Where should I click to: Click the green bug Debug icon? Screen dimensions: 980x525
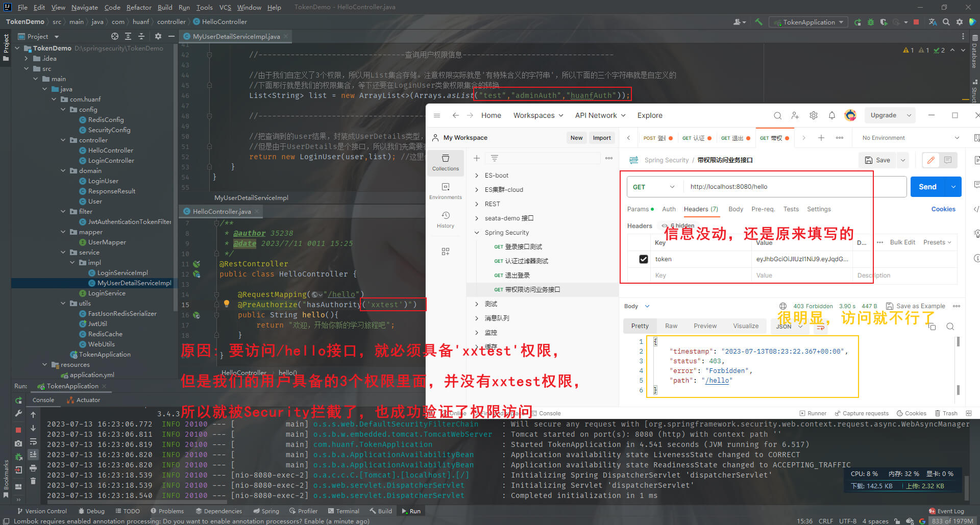(x=871, y=22)
